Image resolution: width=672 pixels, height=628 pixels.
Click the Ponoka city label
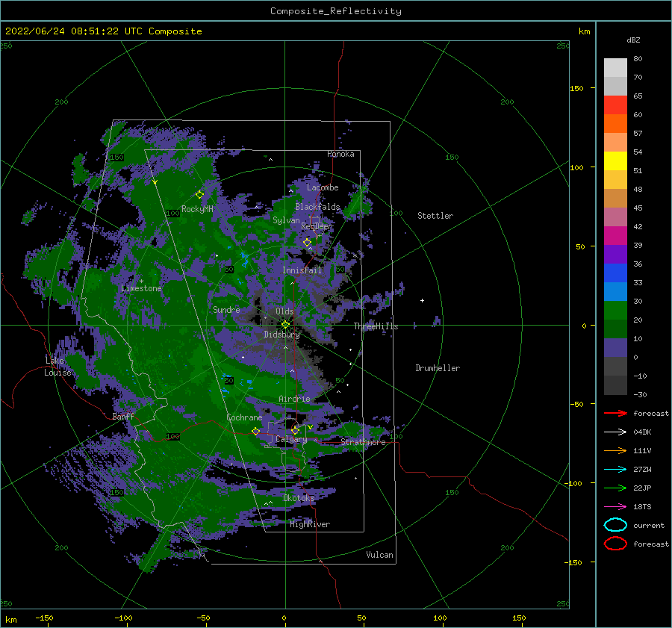[x=340, y=154]
